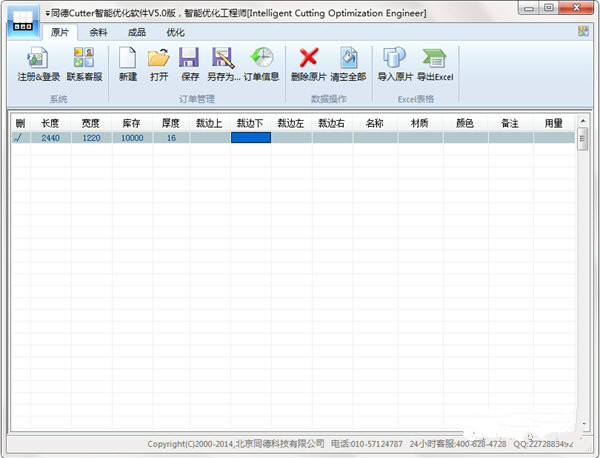Open the quick access dropdown arrow in title bar

tap(47, 13)
